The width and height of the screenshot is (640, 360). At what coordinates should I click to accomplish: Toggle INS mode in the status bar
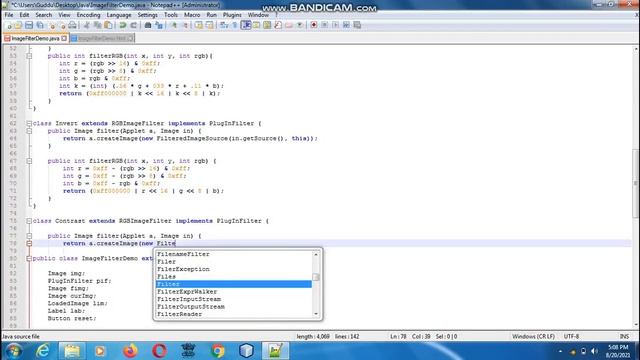click(624, 336)
